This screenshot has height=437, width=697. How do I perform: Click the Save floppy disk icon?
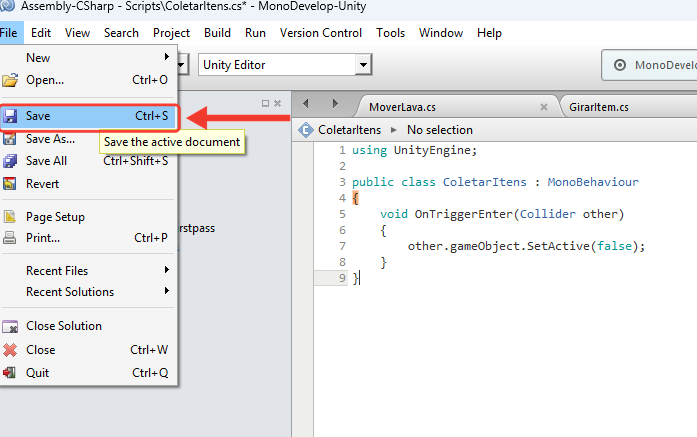click(10, 116)
